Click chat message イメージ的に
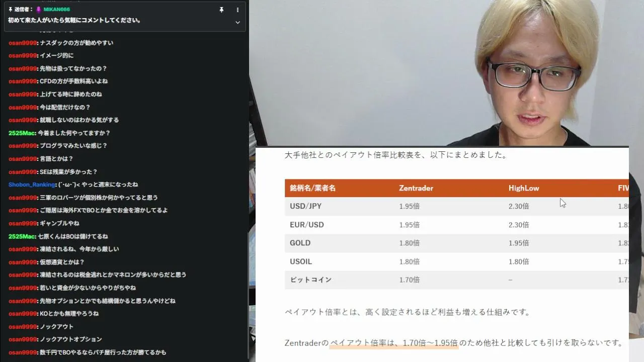Screen dimensions: 644x362 (x=57, y=56)
